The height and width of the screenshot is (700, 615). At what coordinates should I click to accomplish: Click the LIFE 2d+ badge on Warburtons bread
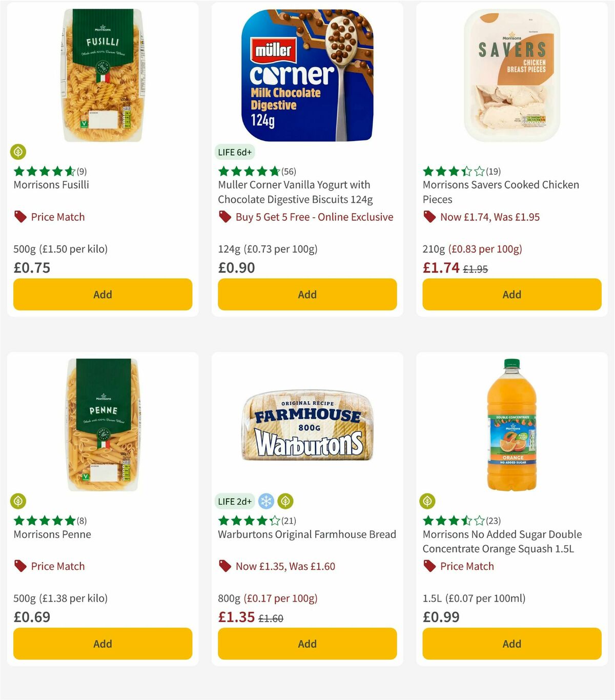click(x=234, y=501)
